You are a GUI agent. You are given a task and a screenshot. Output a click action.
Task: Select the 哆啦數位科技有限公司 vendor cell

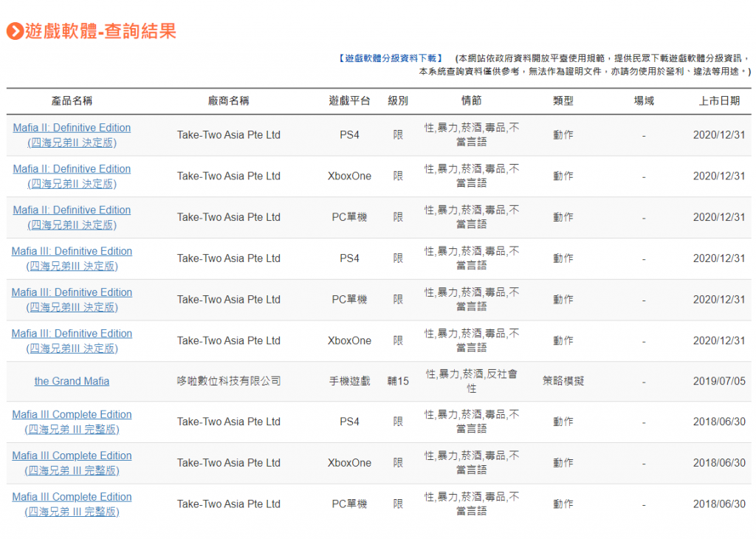229,381
